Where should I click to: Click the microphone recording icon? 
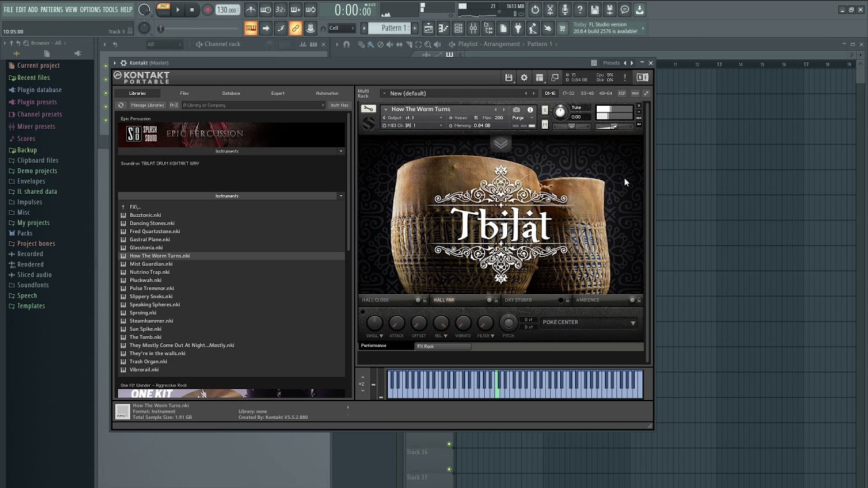pos(565,9)
